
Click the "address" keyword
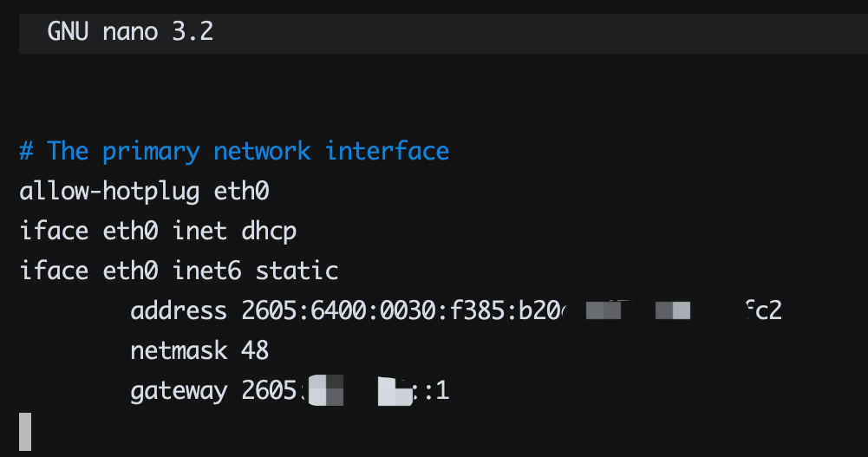[179, 310]
